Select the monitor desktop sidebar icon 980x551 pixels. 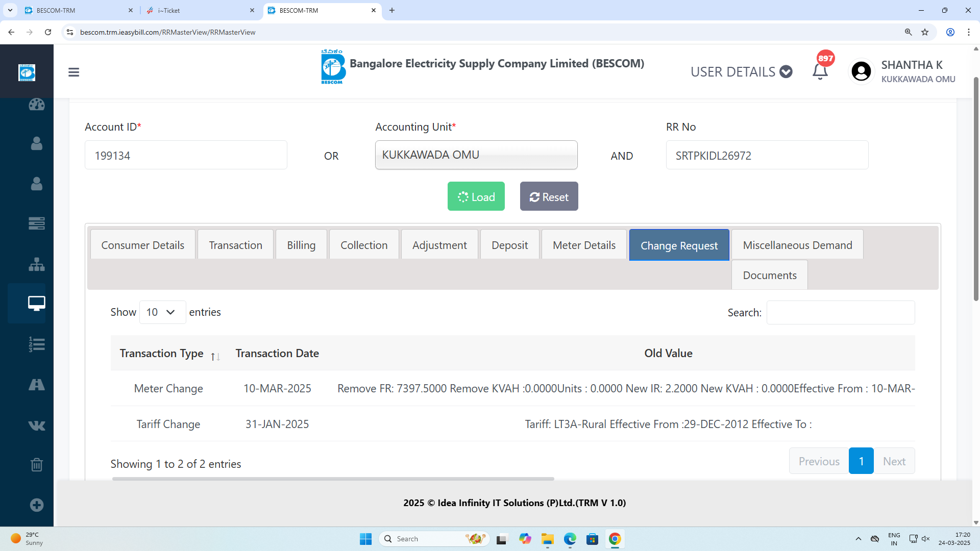pos(36,304)
